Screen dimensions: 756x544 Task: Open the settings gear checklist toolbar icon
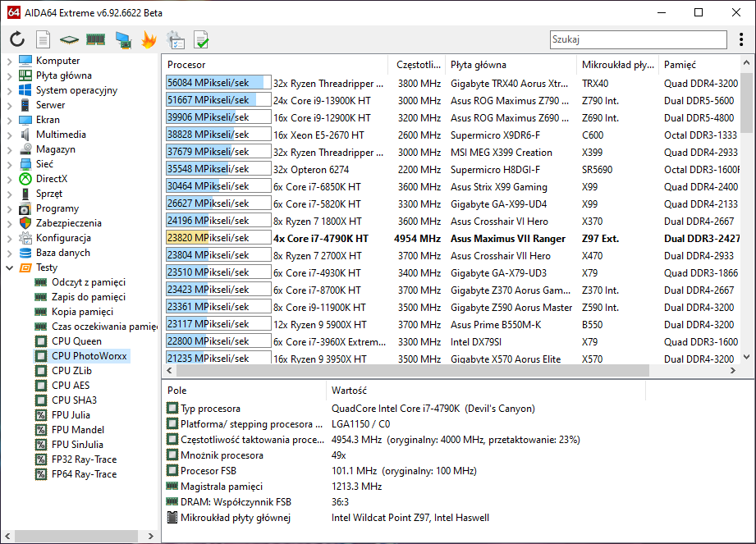tap(175, 39)
